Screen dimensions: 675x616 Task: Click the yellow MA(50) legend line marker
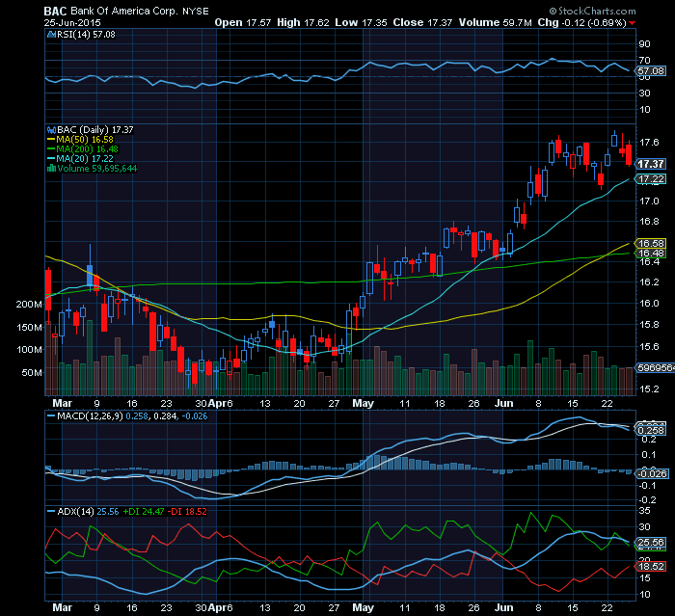tap(51, 140)
